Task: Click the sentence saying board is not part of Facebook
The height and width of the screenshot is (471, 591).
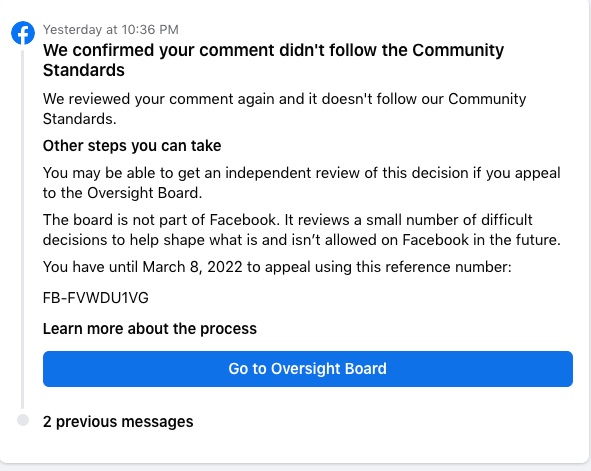Action: point(161,220)
